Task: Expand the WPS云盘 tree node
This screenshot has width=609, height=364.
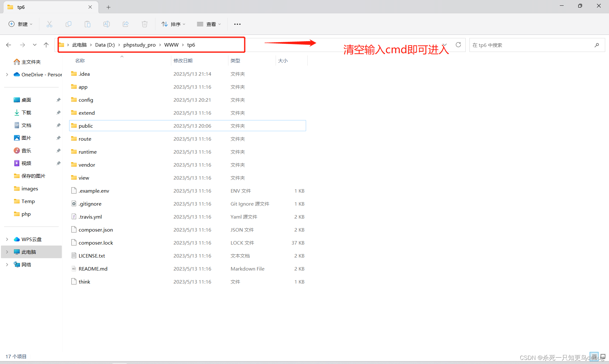Action: coord(7,239)
